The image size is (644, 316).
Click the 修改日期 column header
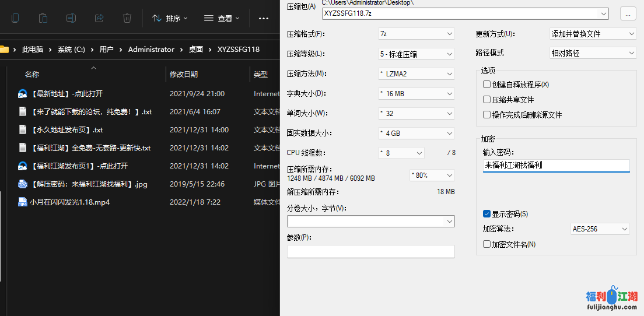184,74
